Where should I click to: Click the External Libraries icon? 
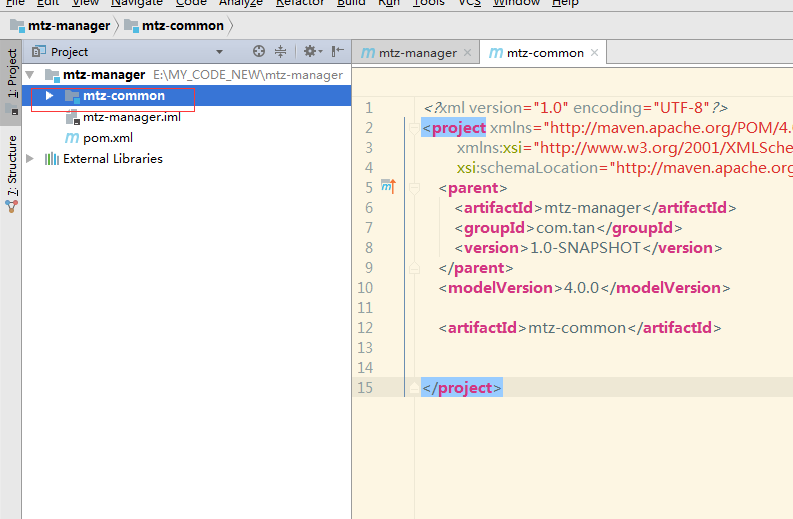(x=51, y=158)
